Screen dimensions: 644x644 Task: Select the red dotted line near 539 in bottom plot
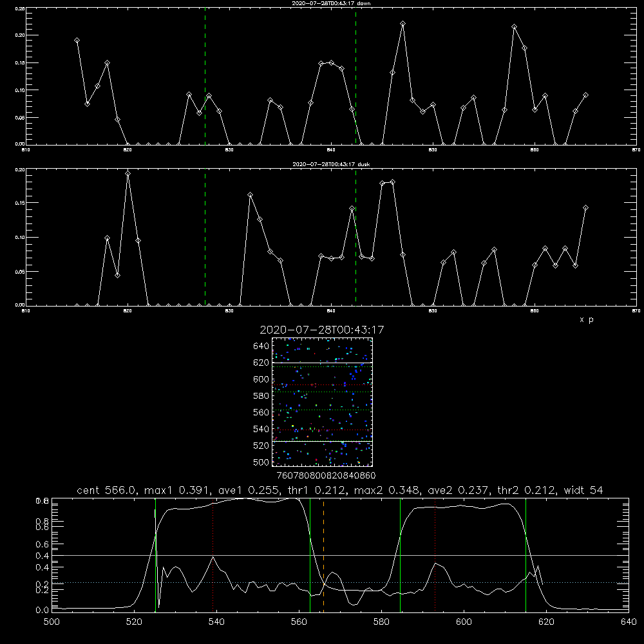click(213, 556)
